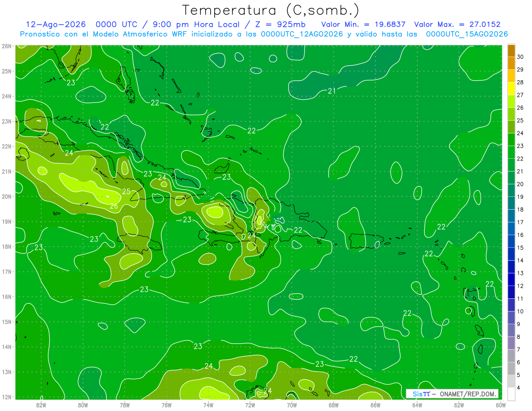This screenshot has height=411, width=532.
Task: Click the "70W" longitude axis label
Action: point(292,404)
